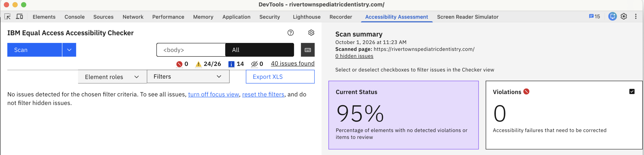Click the Current Status 95% card
Screen dimensions: 644x155
coord(404,115)
